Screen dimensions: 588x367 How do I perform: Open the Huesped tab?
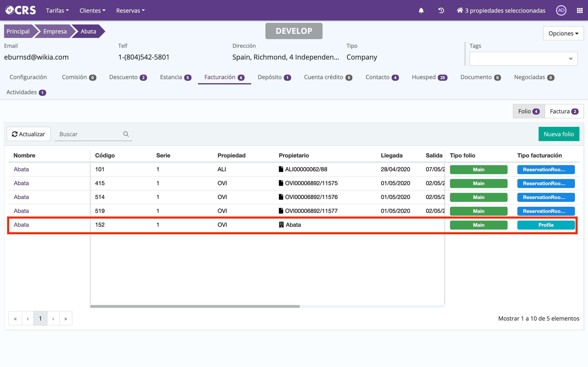point(429,77)
